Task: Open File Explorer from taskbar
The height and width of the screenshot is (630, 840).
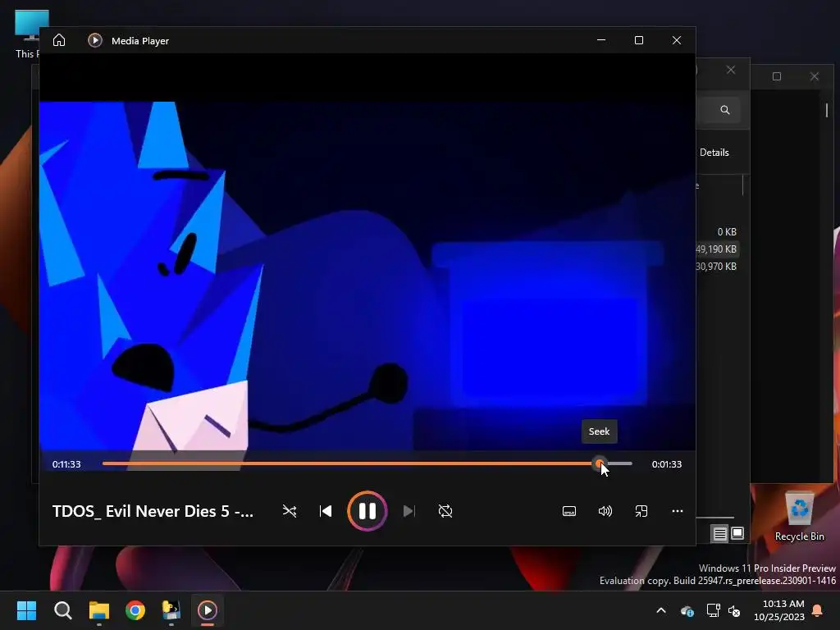Action: [x=99, y=610]
